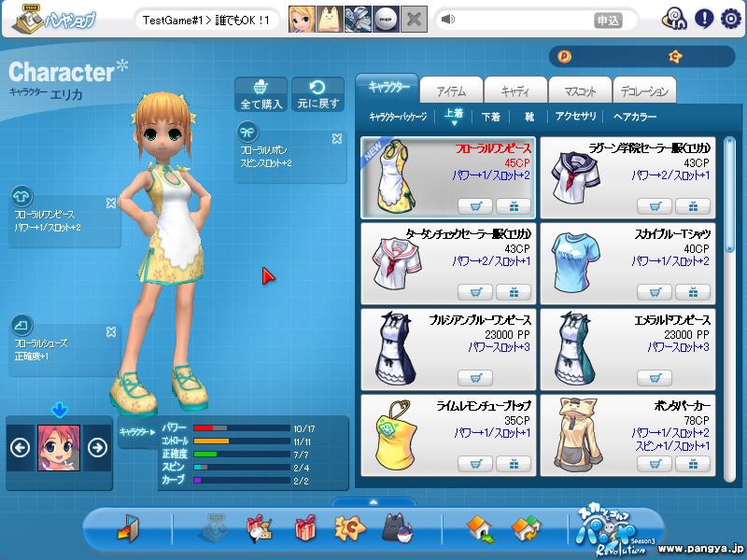Remove フローラルリボン from equipped items
This screenshot has height=560, width=747.
click(337, 139)
